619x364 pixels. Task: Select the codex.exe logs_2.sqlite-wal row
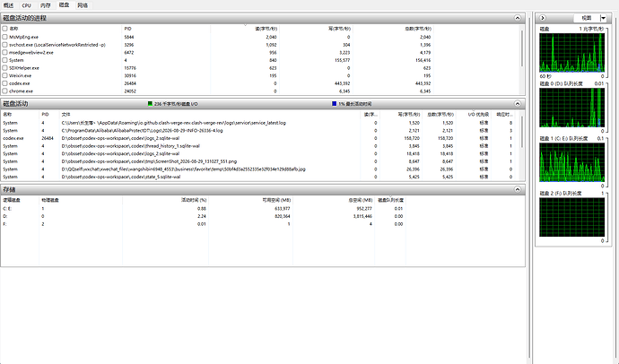pyautogui.click(x=260, y=138)
